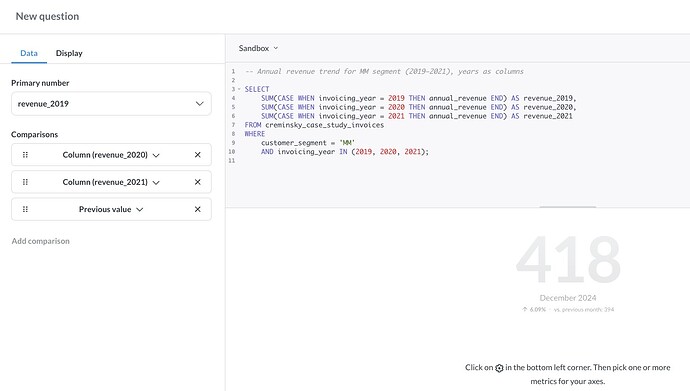Screen dimensions: 690x391
Task: Click the Primary number label
Action: point(40,83)
